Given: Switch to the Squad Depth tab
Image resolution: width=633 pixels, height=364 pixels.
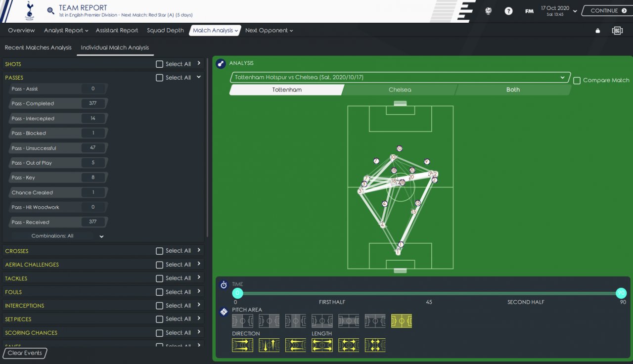Looking at the screenshot, I should pyautogui.click(x=165, y=30).
